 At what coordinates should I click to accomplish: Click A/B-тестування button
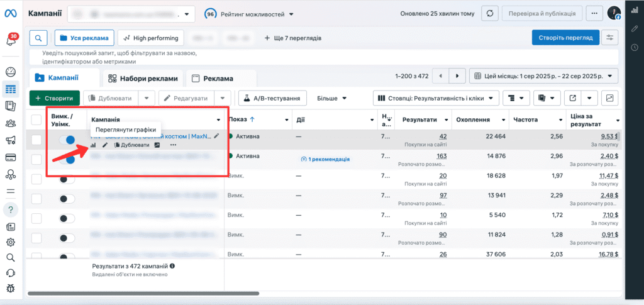click(272, 98)
